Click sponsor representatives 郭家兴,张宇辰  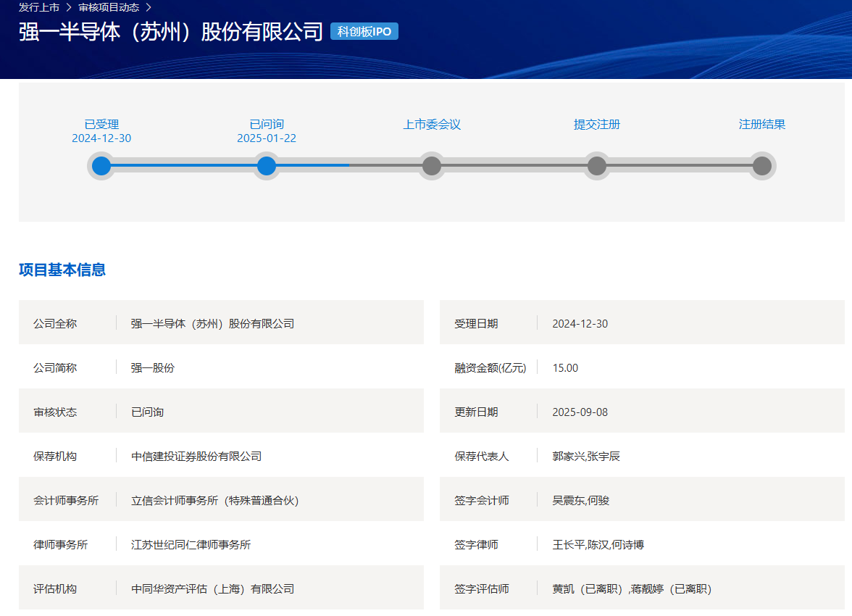586,456
